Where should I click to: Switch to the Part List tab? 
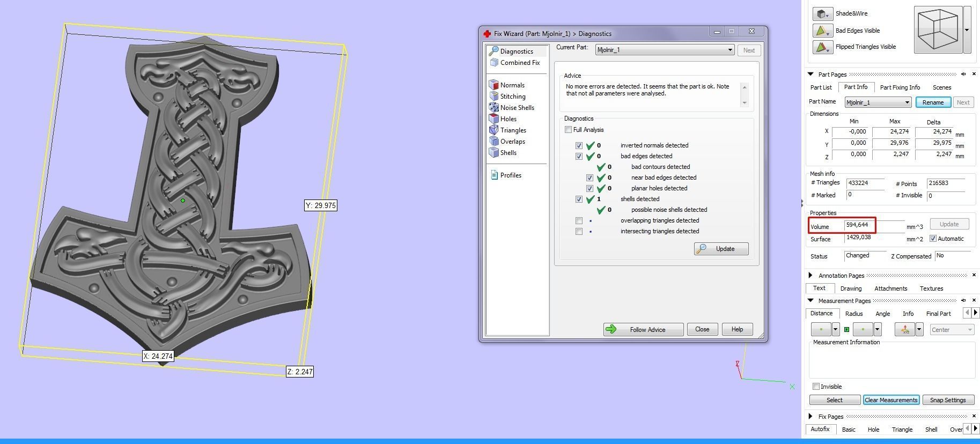coord(821,87)
